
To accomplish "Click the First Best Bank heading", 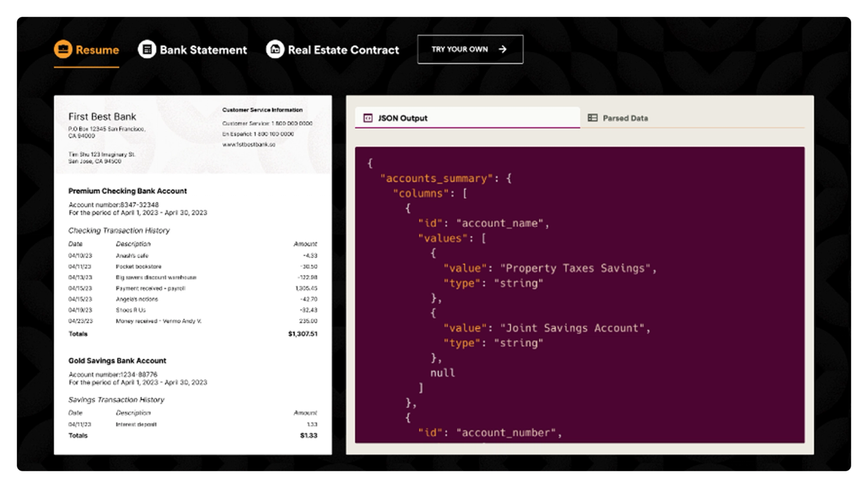I will click(102, 117).
